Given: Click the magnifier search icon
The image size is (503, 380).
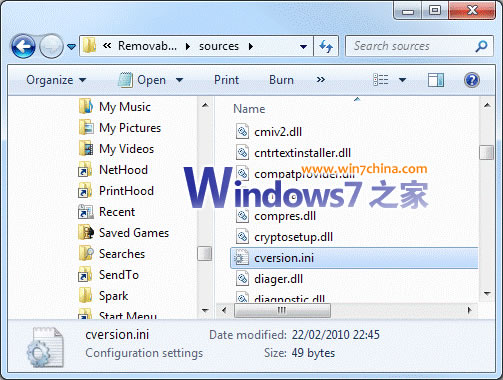Looking at the screenshot, I should pos(481,46).
